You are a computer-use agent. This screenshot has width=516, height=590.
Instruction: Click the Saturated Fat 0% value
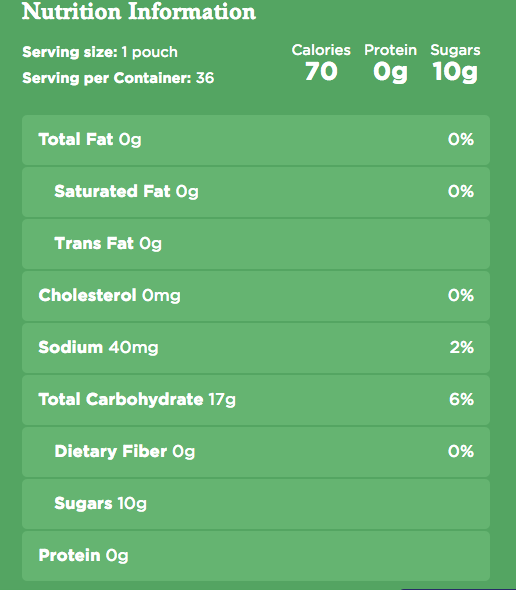tap(461, 192)
